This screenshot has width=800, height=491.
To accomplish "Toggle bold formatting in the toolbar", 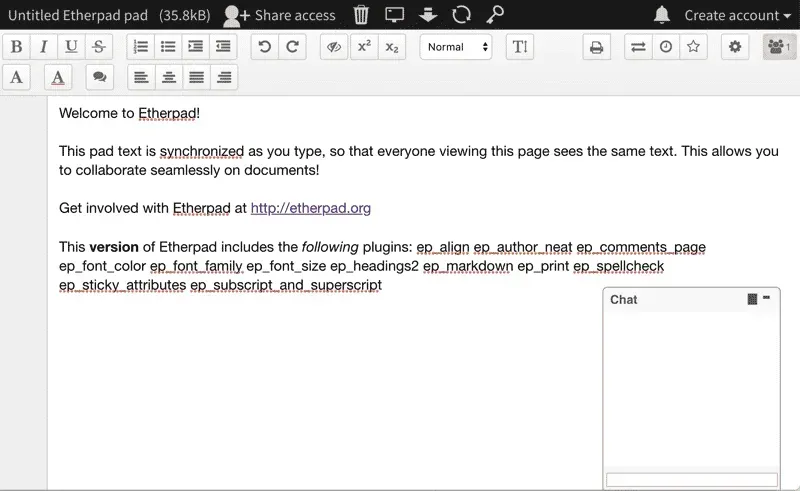I will pos(17,47).
